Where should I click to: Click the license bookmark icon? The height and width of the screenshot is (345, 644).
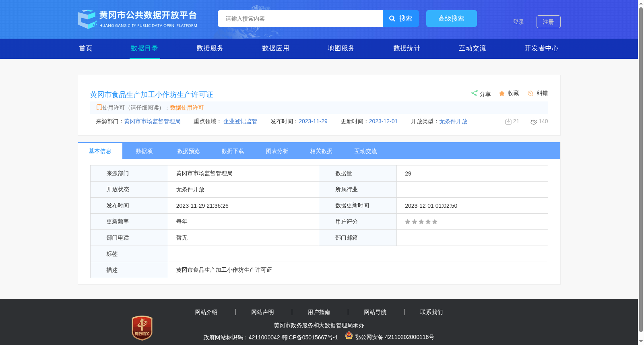tap(99, 107)
